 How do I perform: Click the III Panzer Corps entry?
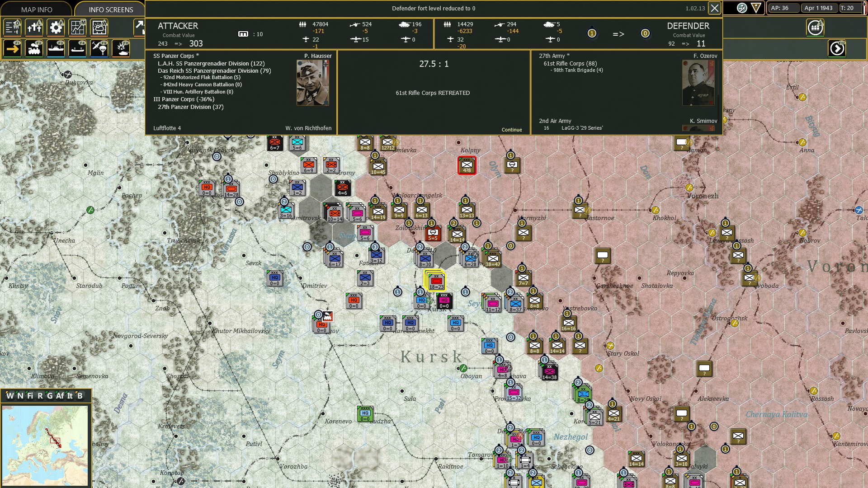point(184,99)
